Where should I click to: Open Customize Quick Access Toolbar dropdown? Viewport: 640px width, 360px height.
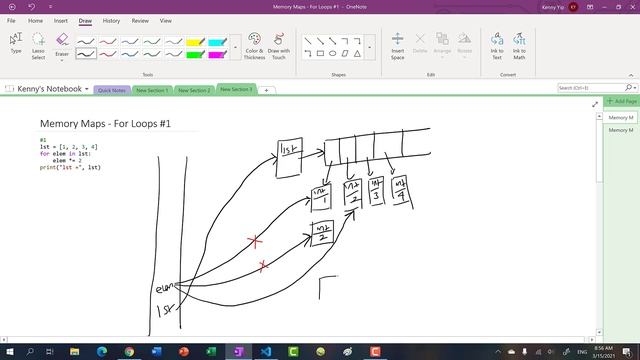point(50,7)
